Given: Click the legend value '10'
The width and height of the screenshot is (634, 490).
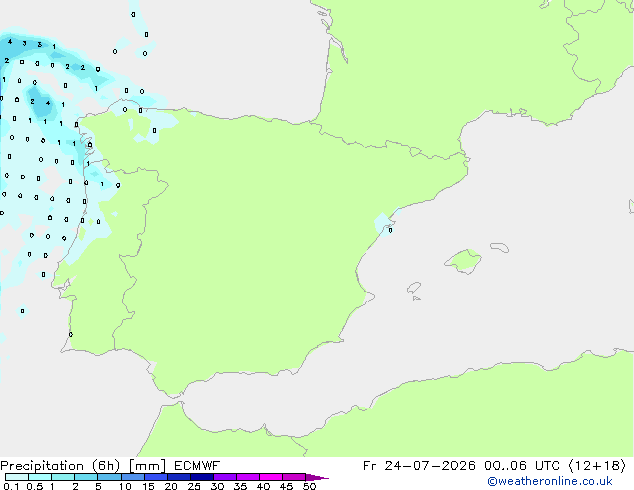Looking at the screenshot, I should (x=125, y=486).
